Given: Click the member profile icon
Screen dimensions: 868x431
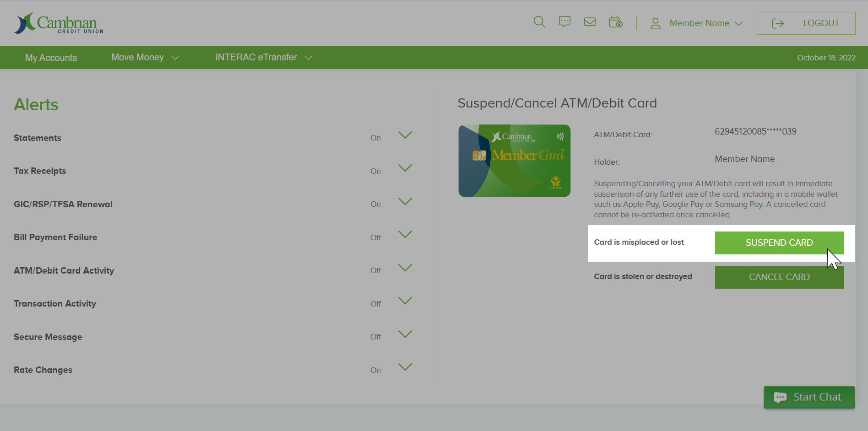Looking at the screenshot, I should [655, 23].
